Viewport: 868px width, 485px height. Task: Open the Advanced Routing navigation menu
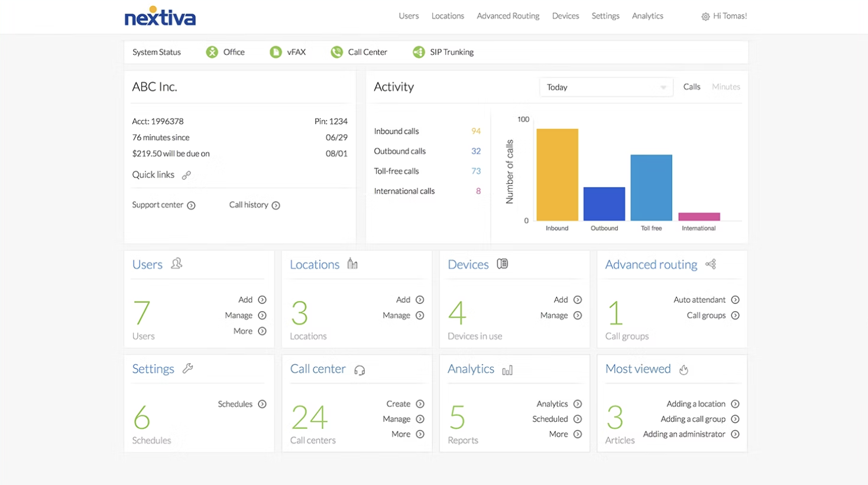507,16
